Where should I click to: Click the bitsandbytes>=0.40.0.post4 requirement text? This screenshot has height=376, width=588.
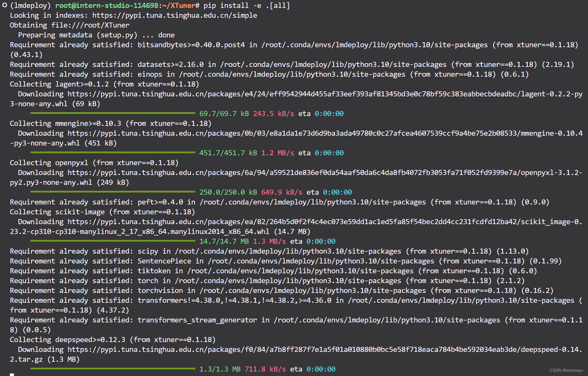tap(191, 45)
